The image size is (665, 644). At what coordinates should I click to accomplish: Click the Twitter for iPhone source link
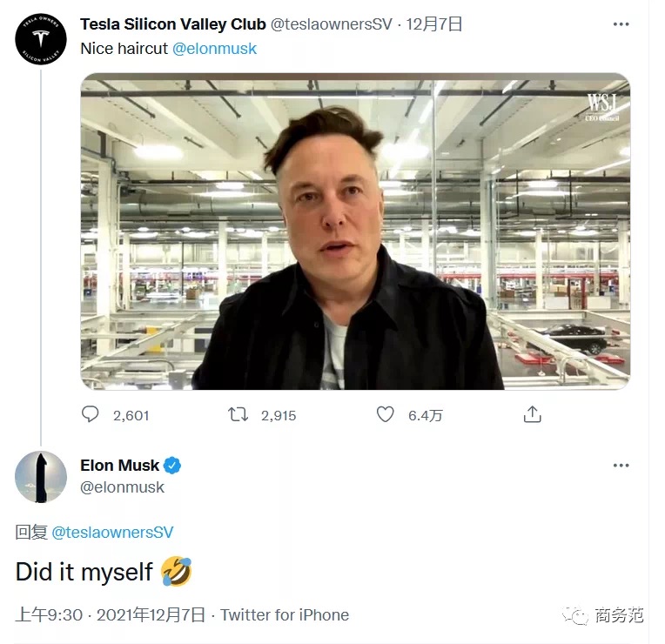[x=285, y=614]
